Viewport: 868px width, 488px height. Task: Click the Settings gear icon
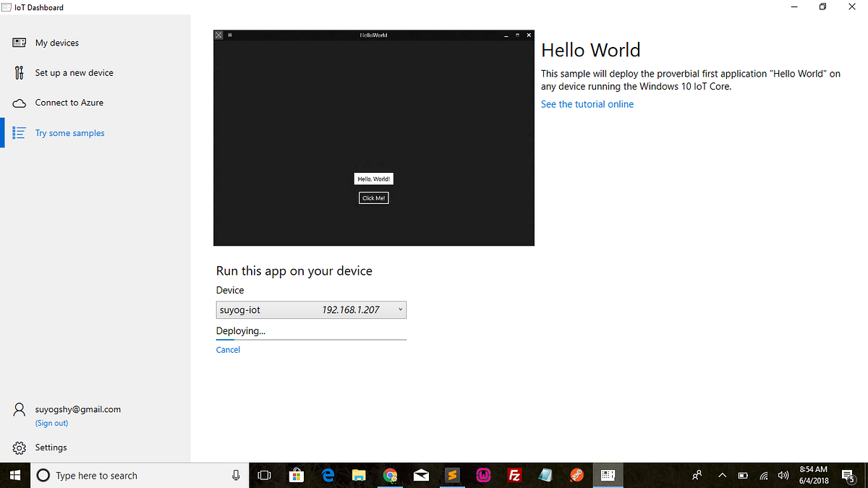(20, 448)
